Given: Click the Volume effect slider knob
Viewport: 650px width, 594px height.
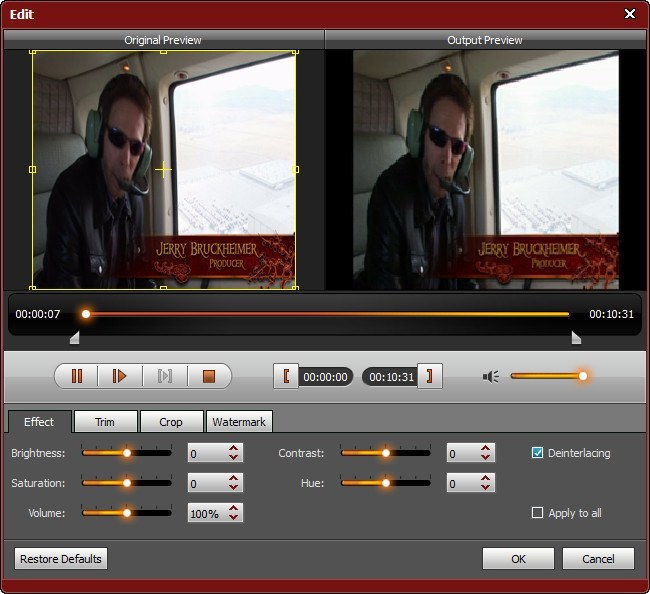Looking at the screenshot, I should click(127, 513).
